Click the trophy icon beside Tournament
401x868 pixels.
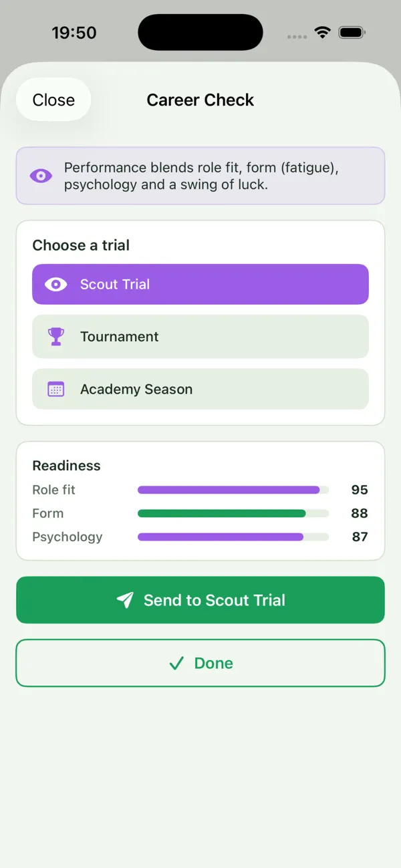click(x=56, y=337)
